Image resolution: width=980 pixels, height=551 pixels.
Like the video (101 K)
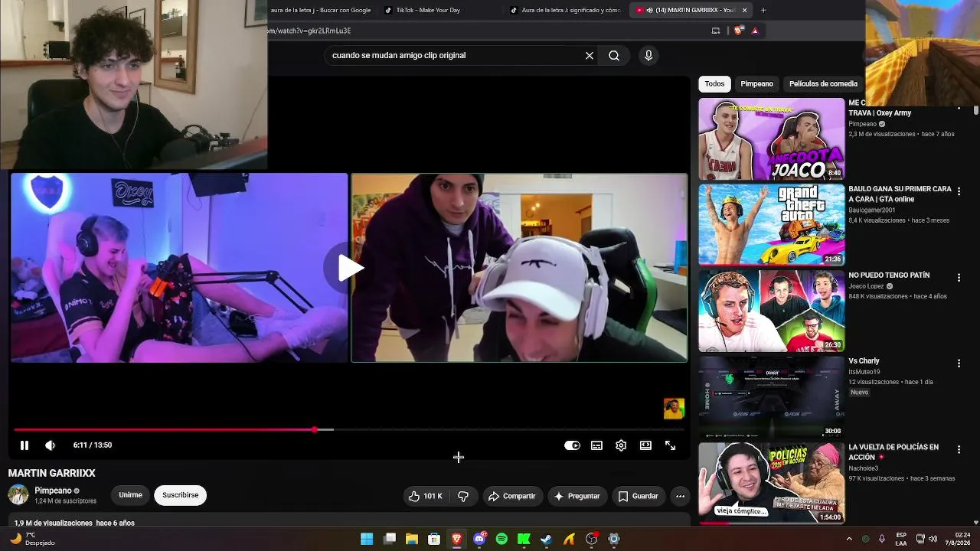click(x=426, y=496)
